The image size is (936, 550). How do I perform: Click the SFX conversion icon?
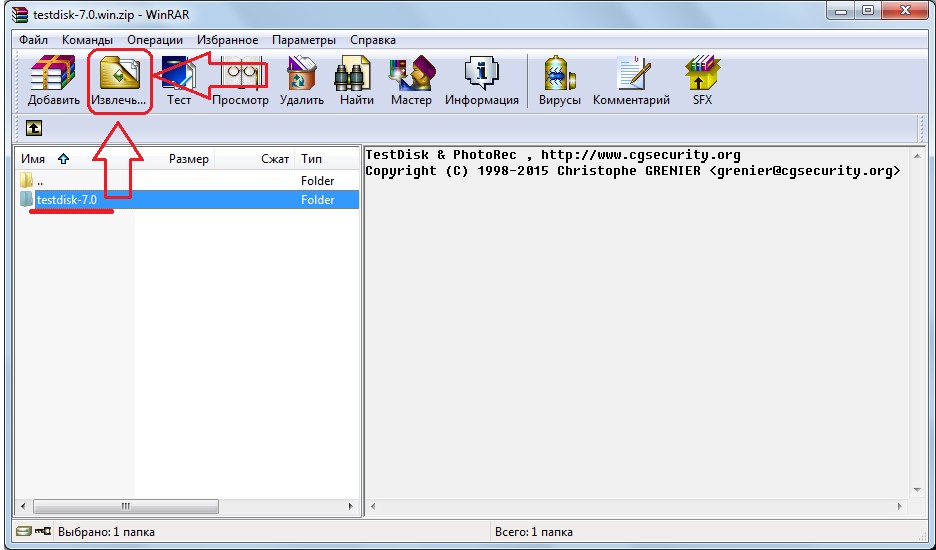click(702, 81)
